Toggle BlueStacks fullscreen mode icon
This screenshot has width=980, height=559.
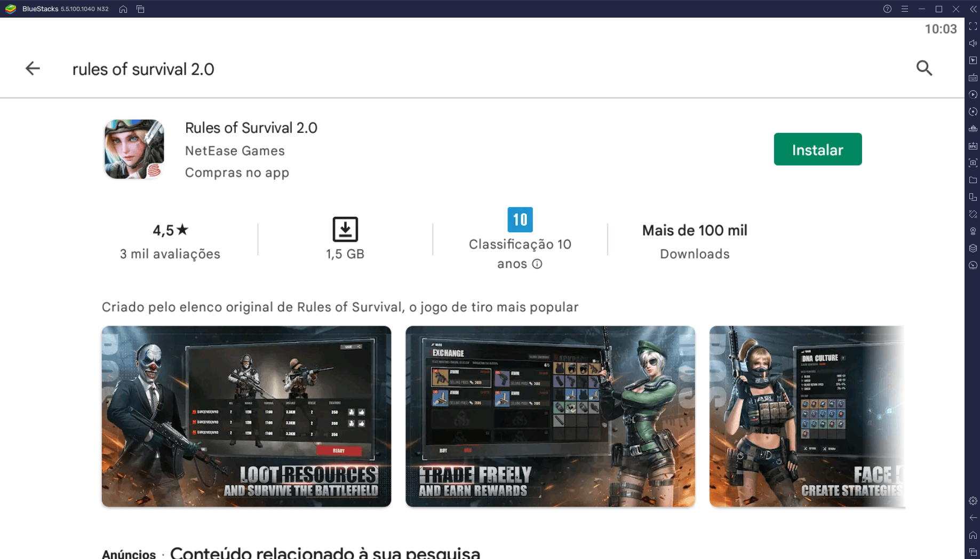pos(973,26)
